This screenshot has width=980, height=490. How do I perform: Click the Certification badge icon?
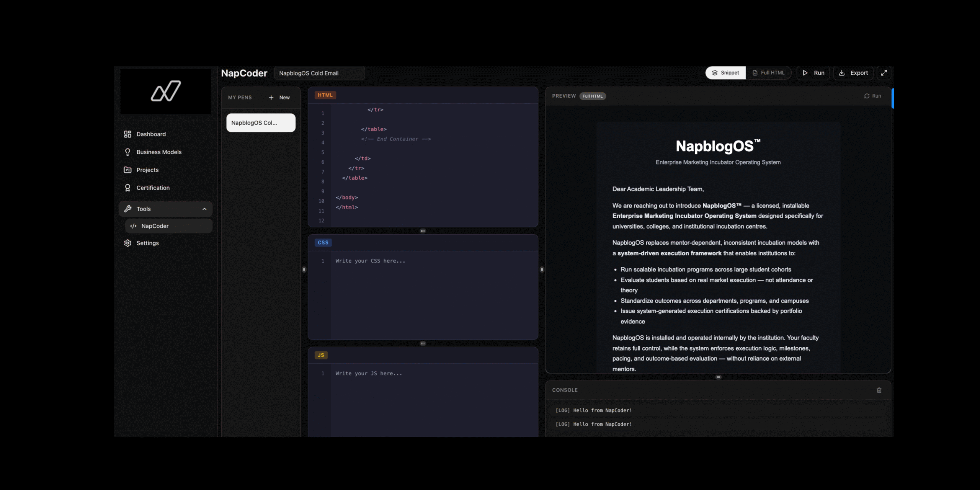point(128,188)
